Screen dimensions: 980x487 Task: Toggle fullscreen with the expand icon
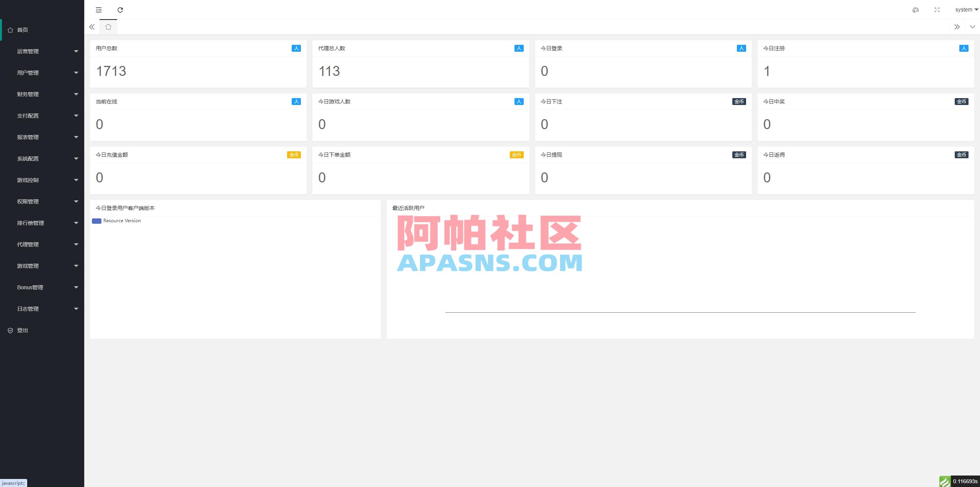coord(937,10)
